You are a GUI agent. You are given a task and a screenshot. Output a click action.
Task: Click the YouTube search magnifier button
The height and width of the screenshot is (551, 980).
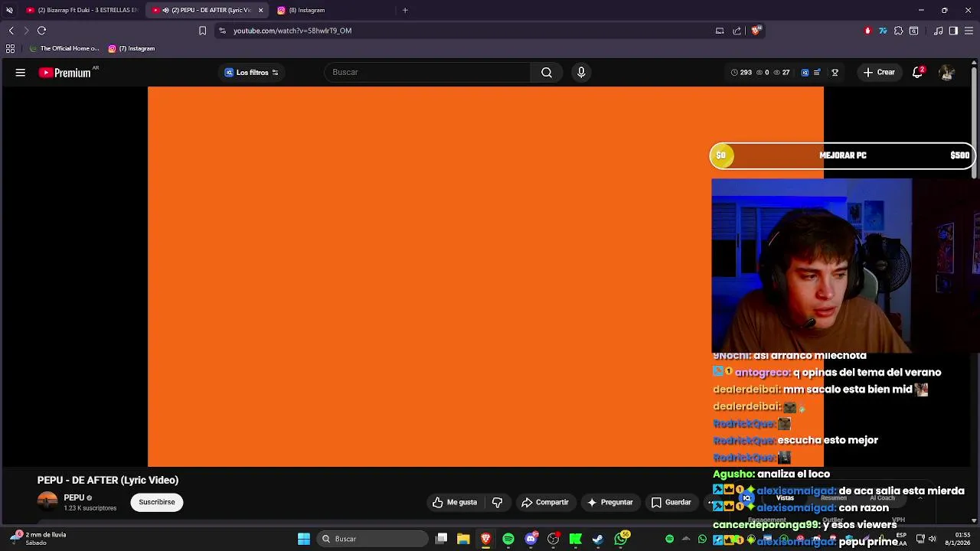coord(547,73)
